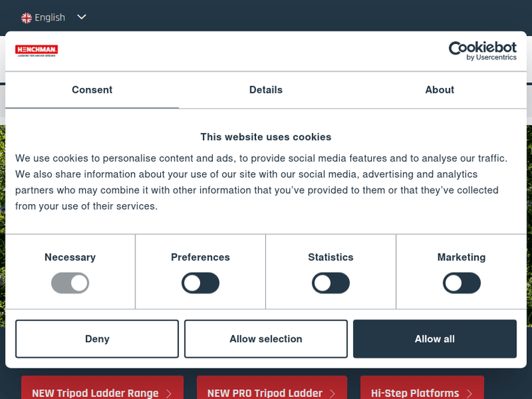532x399 pixels.
Task: Click the arrow on NEW Tripod Ladder Range
Action: pos(169,393)
